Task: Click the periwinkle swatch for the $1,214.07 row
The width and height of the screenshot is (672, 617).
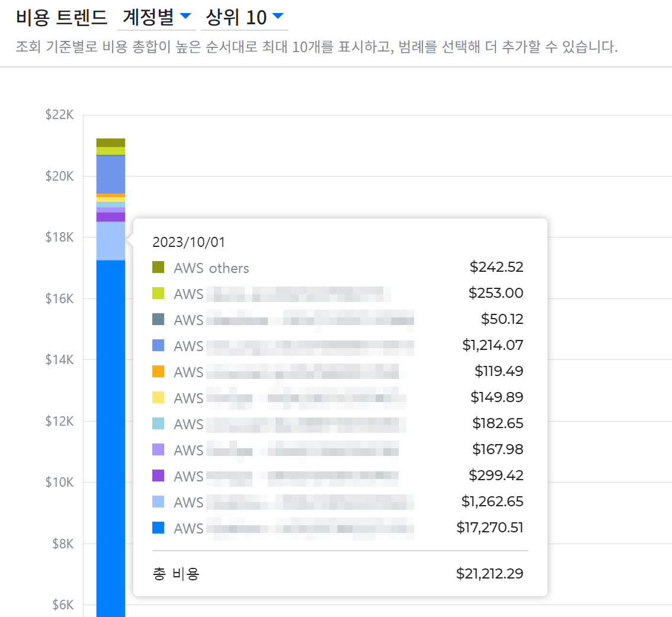Action: click(158, 345)
